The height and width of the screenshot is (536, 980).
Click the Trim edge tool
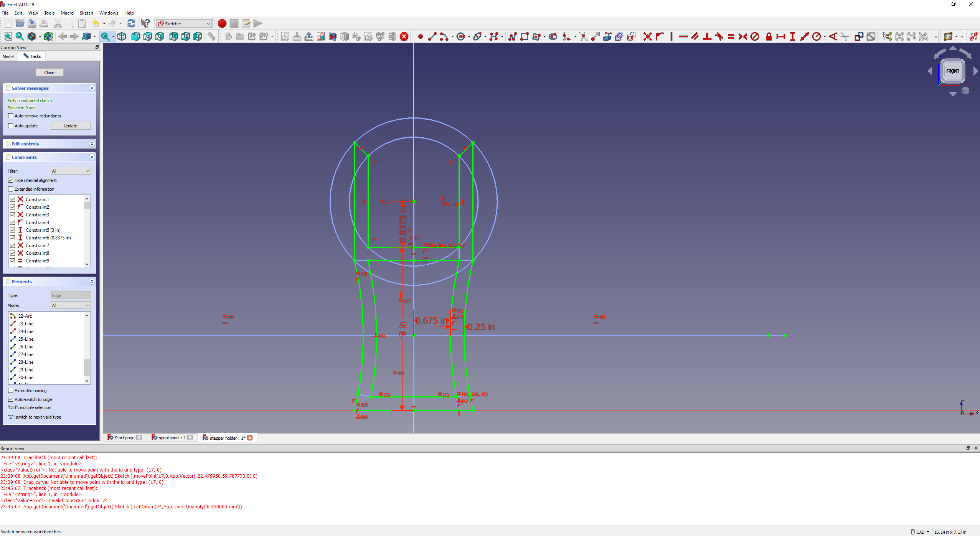tap(583, 36)
